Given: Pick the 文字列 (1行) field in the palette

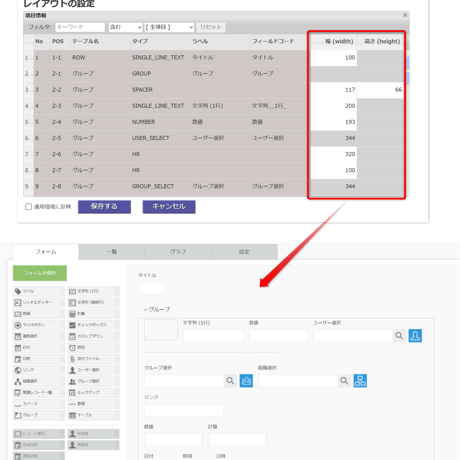Looking at the screenshot, I should pyautogui.click(x=93, y=291).
